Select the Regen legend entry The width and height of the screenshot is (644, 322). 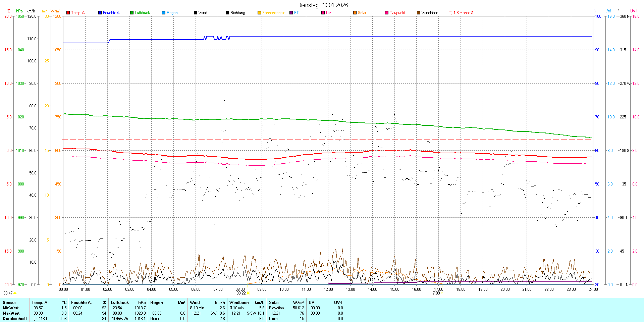[x=164, y=13]
